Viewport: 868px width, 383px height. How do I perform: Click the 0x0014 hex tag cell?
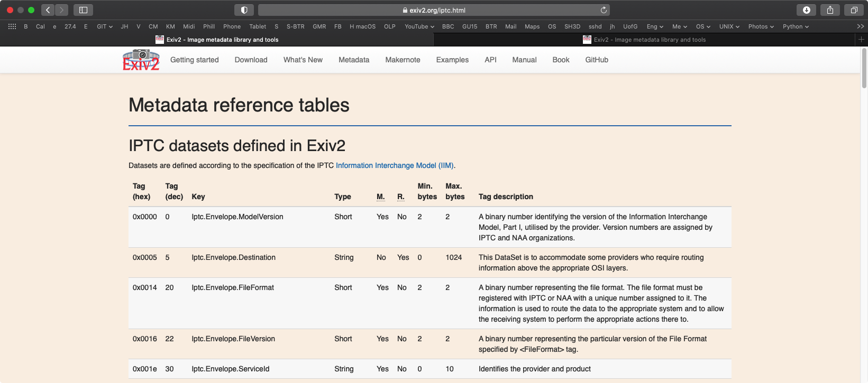click(x=145, y=287)
